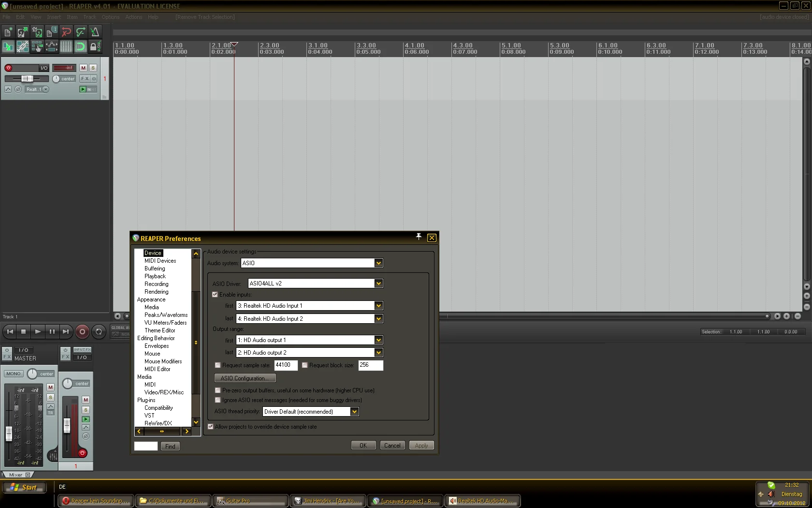Pin the REAPER Preferences window

[419, 237]
